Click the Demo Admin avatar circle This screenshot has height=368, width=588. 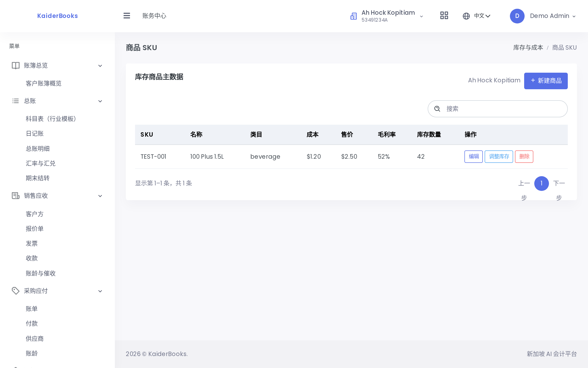517,16
